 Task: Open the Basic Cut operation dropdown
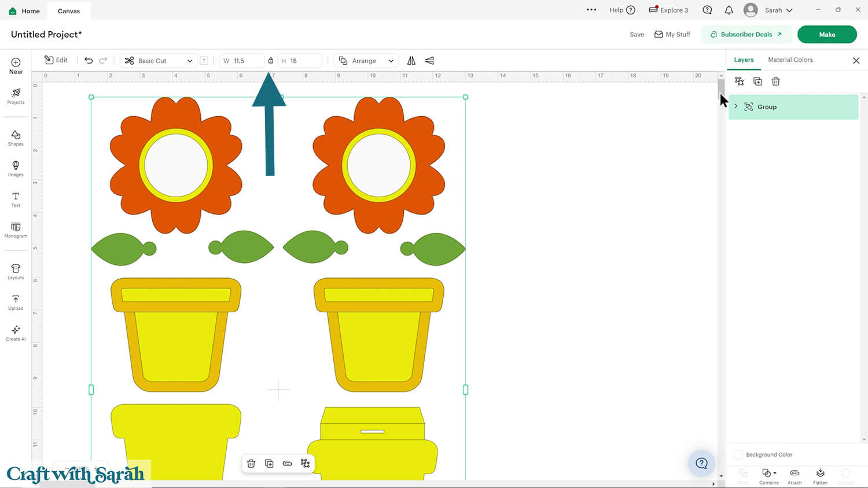click(x=159, y=61)
